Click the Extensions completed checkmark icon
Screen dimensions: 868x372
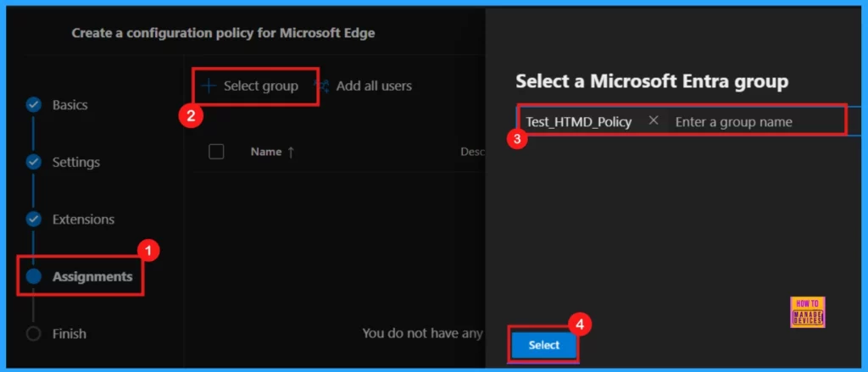point(34,219)
